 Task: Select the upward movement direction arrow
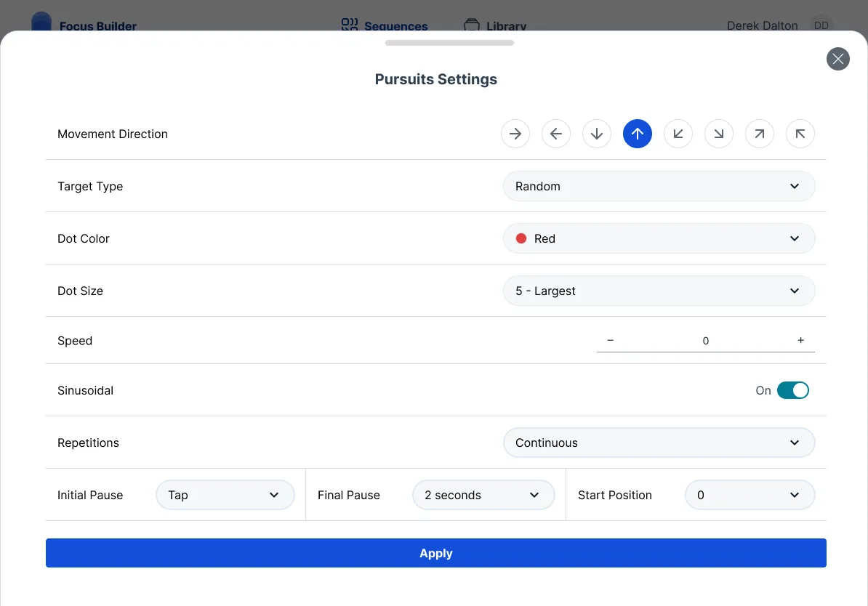(x=638, y=134)
